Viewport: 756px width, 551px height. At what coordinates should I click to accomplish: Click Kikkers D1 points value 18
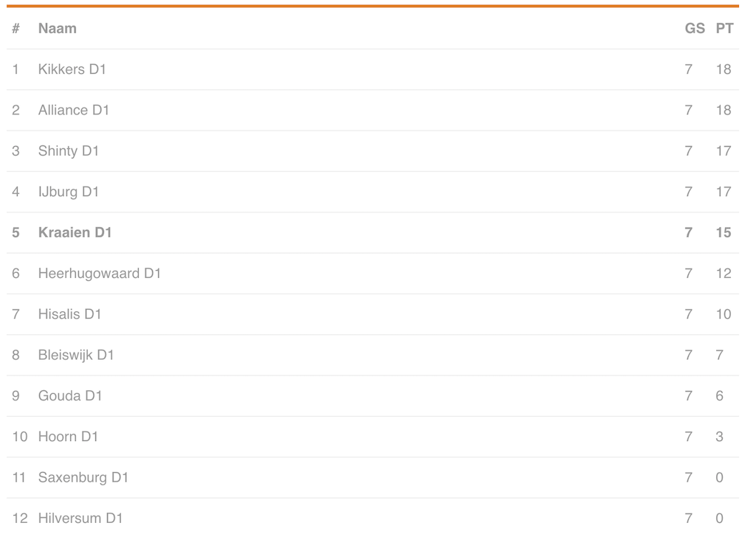[x=724, y=69]
